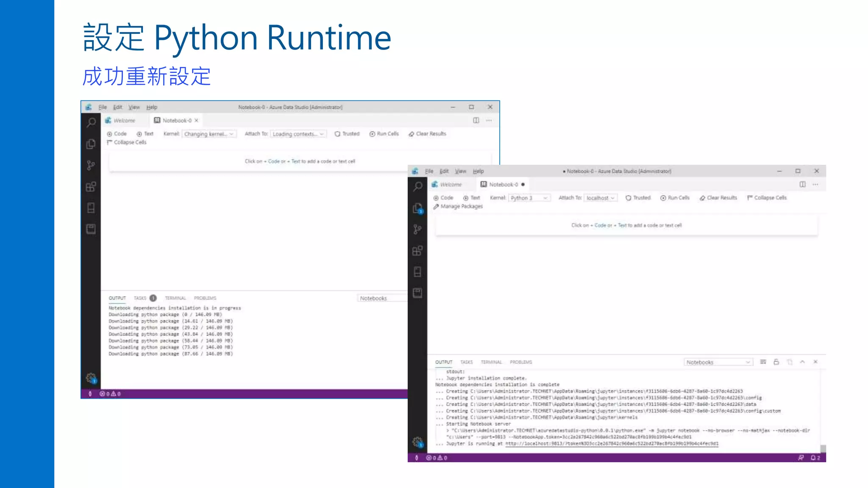Viewport: 868px width, 488px height.
Task: Add Code cell in left window toolbar
Action: coord(117,134)
